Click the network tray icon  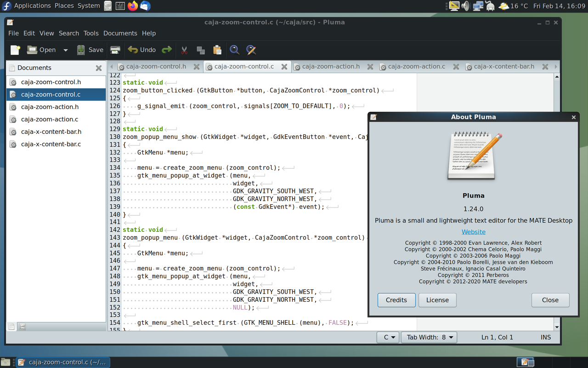[478, 6]
